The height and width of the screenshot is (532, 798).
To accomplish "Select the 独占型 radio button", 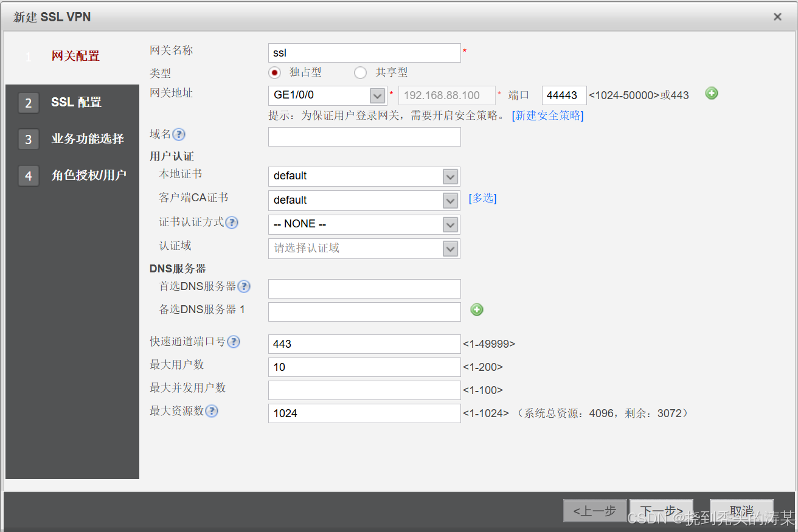I will [x=275, y=73].
